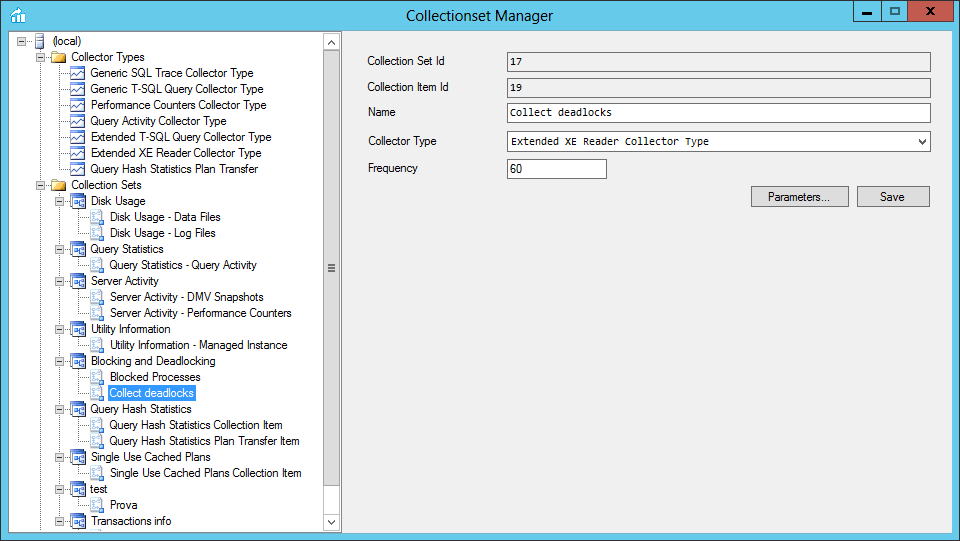Collapse the Collector Types tree node
Viewport: 960px width, 541px height.
point(41,57)
